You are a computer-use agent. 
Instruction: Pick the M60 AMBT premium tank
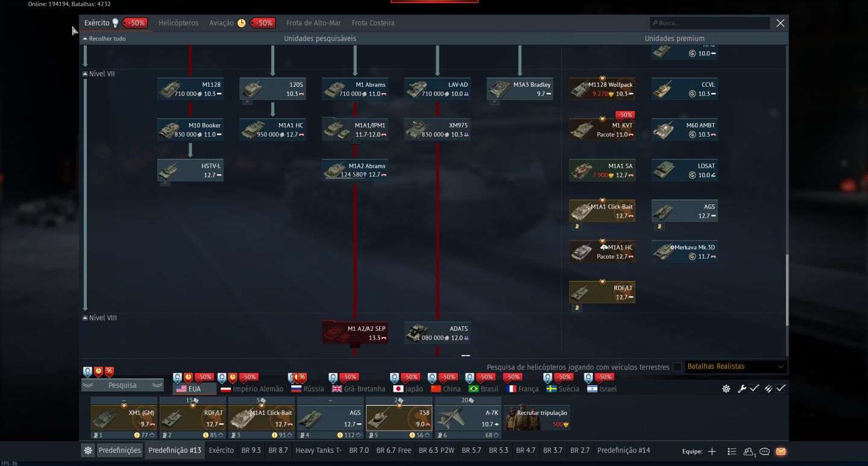(x=684, y=130)
